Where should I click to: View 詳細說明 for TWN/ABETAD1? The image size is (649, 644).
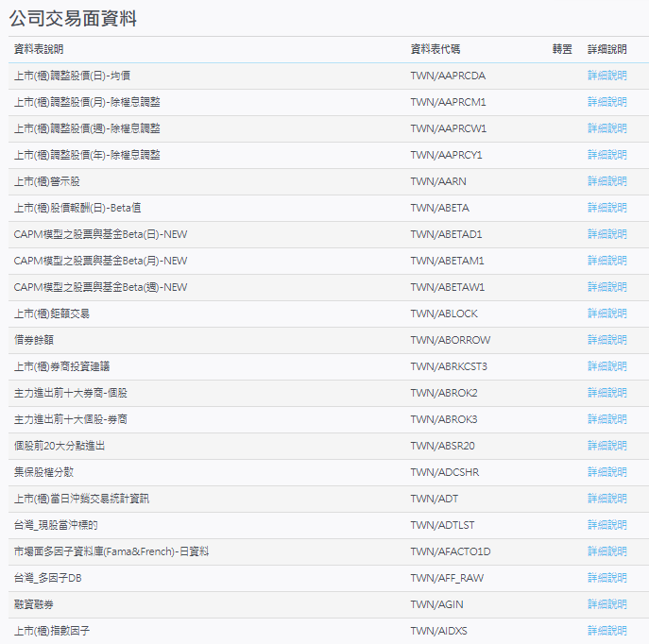point(606,234)
